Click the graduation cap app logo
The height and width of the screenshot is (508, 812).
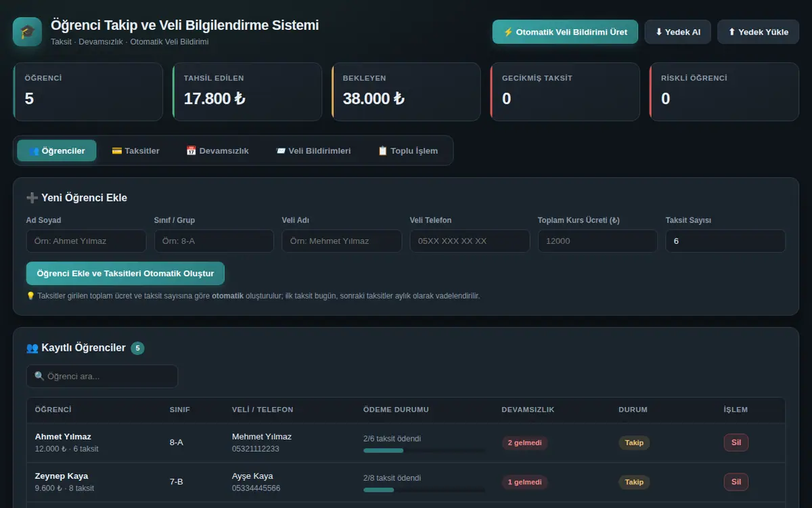point(27,32)
